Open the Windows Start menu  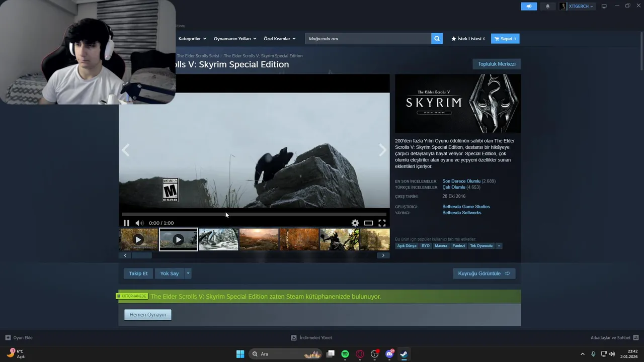240,354
